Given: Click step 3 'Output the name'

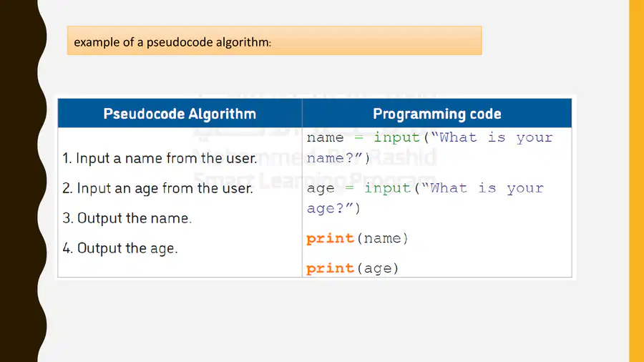Looking at the screenshot, I should tap(127, 218).
